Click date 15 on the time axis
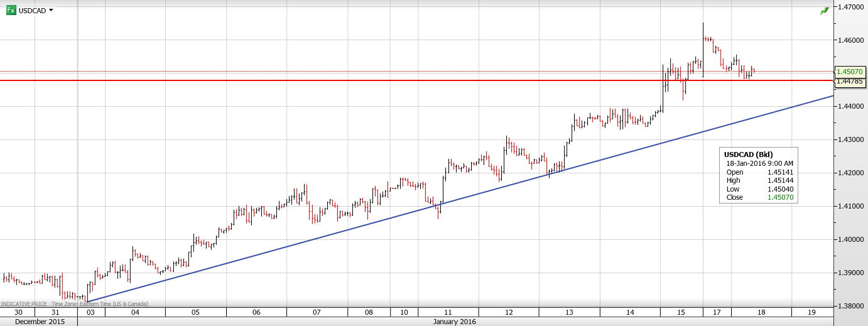 point(681,312)
